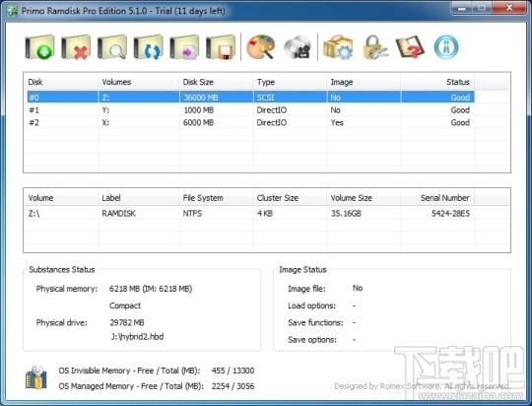Click the Image file No value
532x406 pixels.
pyautogui.click(x=358, y=288)
